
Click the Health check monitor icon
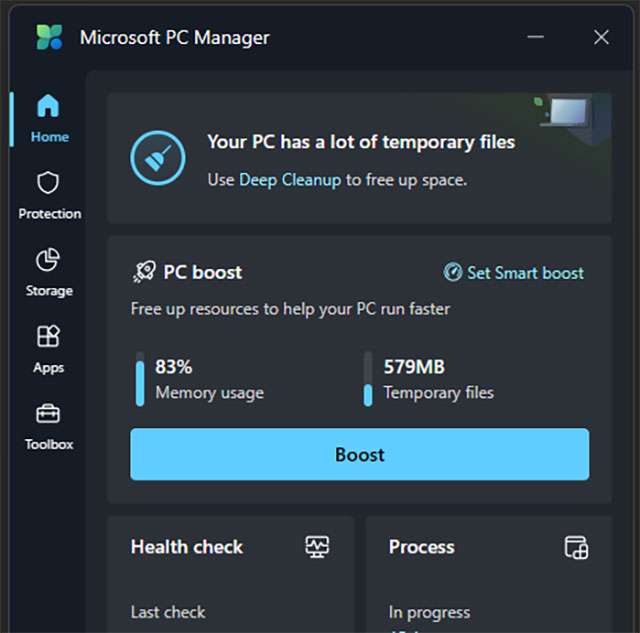tap(317, 546)
